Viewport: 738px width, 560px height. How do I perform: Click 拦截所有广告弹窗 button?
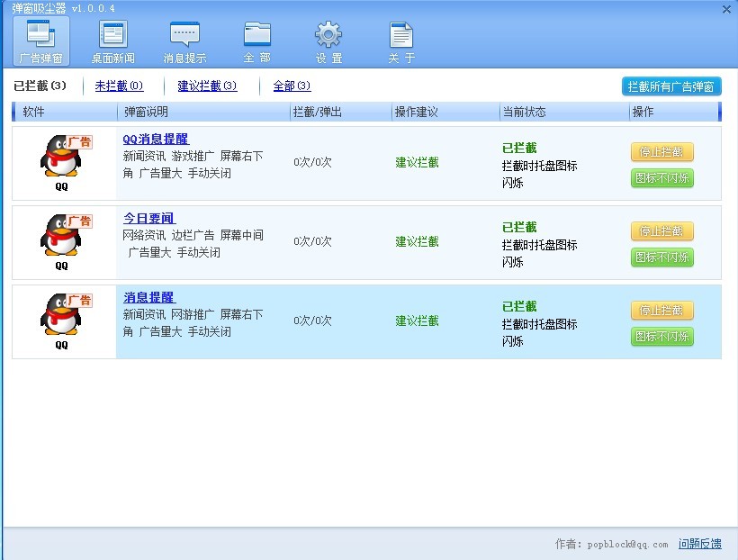(671, 86)
